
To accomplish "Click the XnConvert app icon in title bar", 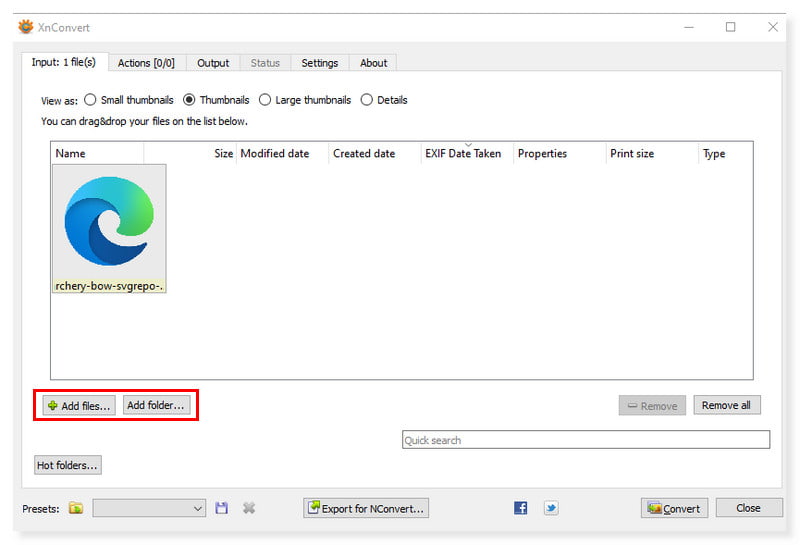I will (x=26, y=27).
